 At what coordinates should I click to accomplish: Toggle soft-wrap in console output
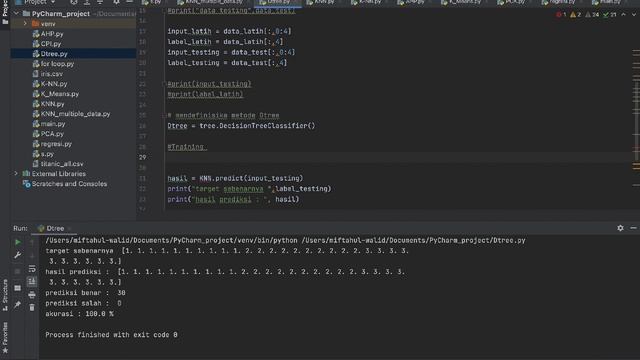(x=32, y=269)
